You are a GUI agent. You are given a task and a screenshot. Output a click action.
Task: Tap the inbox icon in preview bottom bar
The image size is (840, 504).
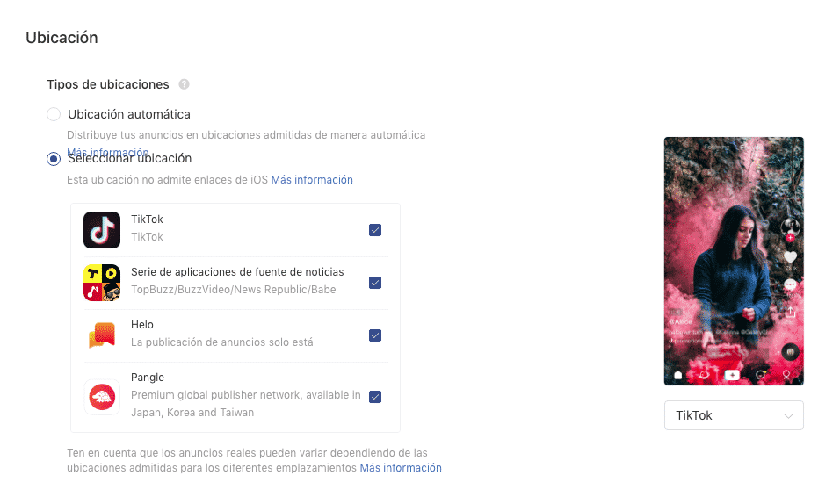coord(760,375)
